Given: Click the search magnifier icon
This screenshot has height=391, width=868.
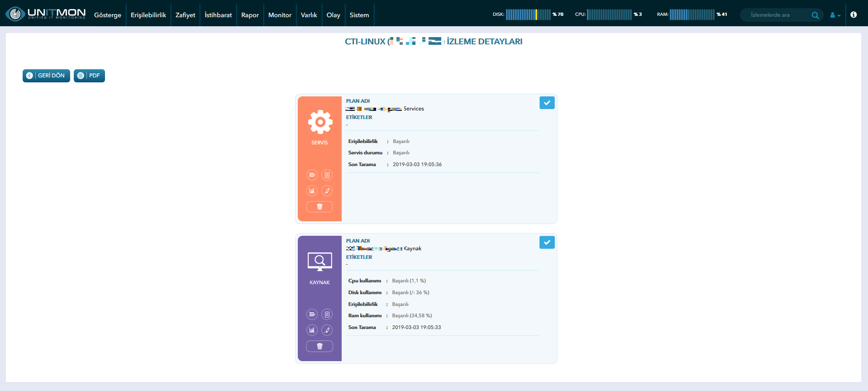Looking at the screenshot, I should [815, 15].
